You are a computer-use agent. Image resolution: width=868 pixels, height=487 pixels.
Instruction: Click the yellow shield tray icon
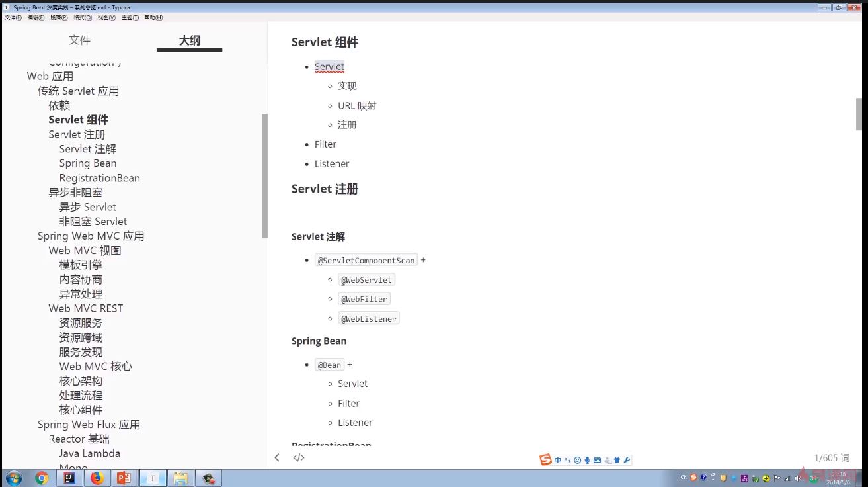724,478
